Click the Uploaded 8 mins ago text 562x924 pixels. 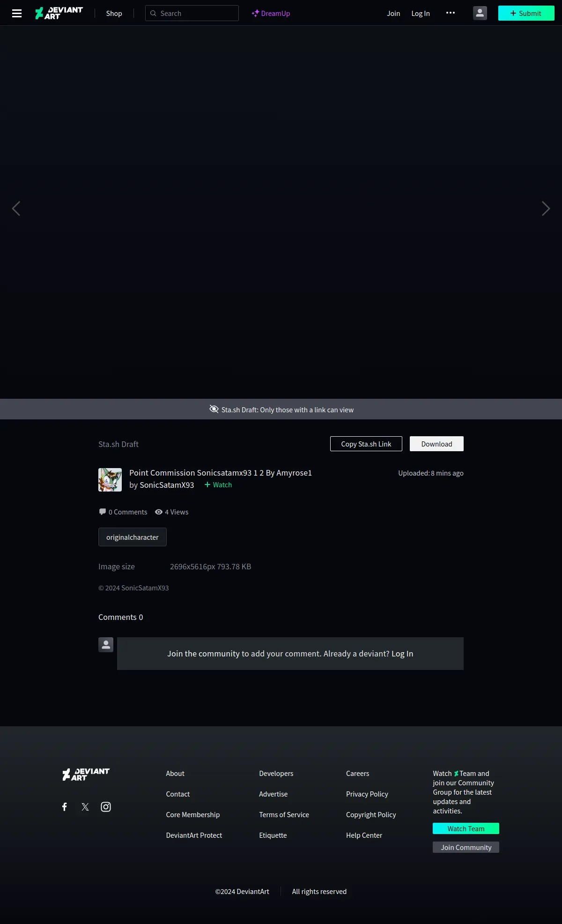point(431,473)
